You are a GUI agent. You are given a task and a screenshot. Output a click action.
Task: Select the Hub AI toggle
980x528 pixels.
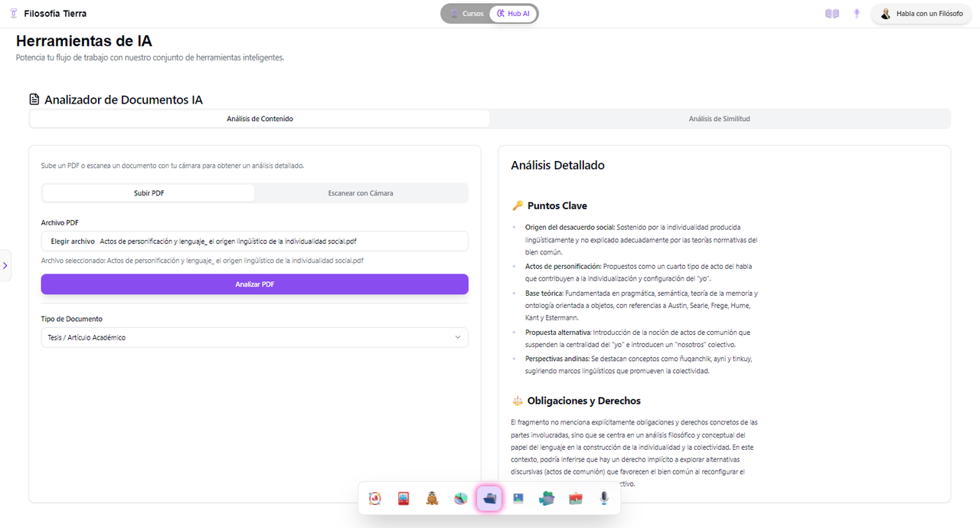(513, 14)
